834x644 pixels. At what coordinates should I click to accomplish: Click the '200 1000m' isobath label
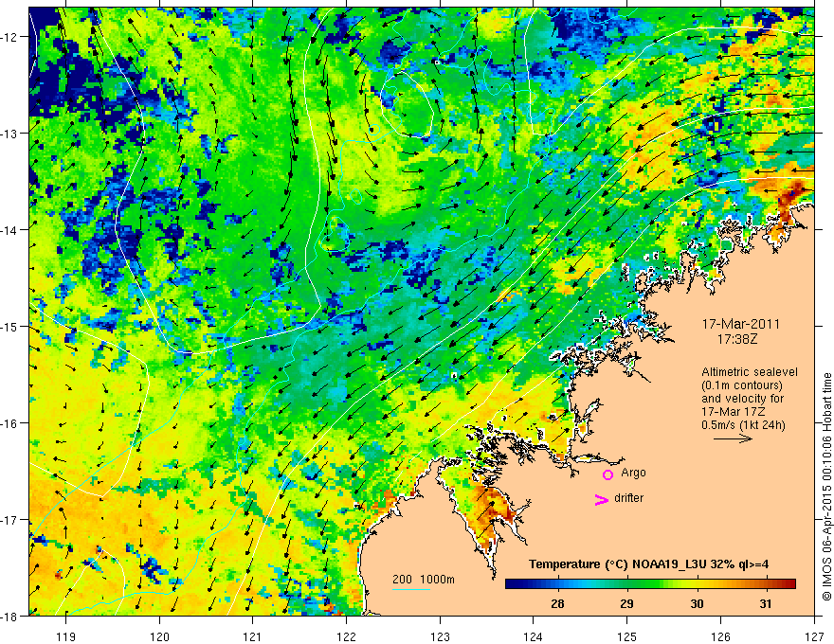pos(424,580)
